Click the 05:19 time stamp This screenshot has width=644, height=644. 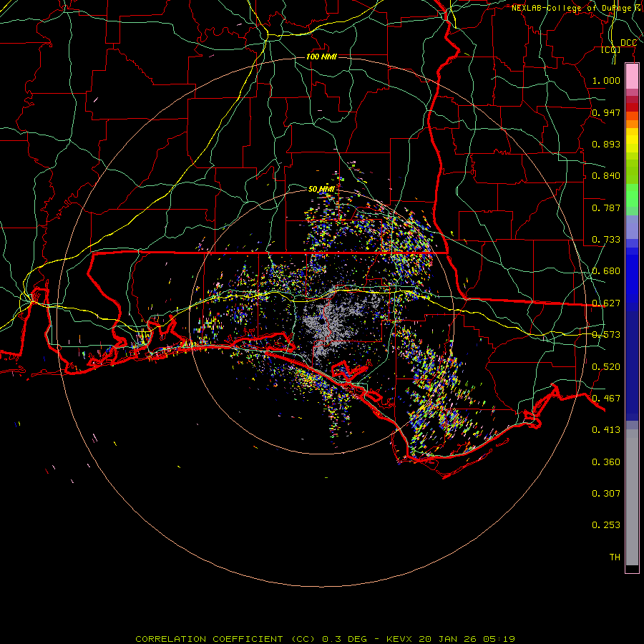(499, 639)
